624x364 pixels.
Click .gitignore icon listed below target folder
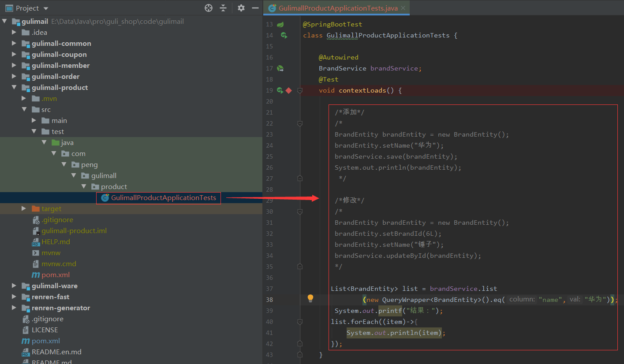pos(36,220)
